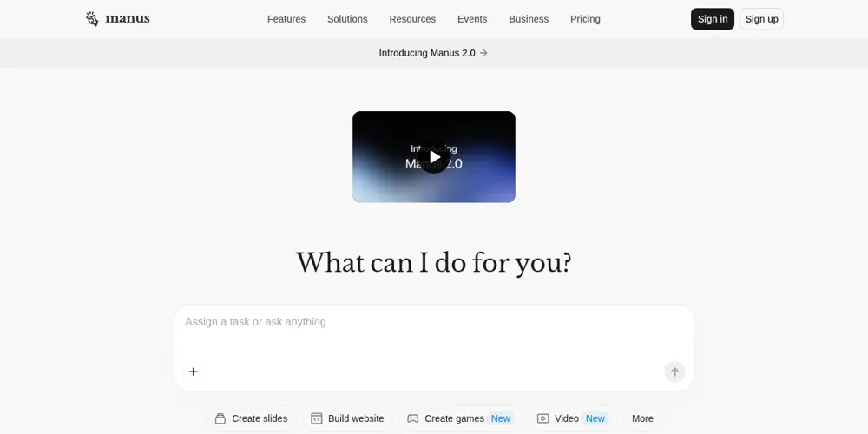Open the Pricing page
The height and width of the screenshot is (434, 868).
click(x=585, y=19)
